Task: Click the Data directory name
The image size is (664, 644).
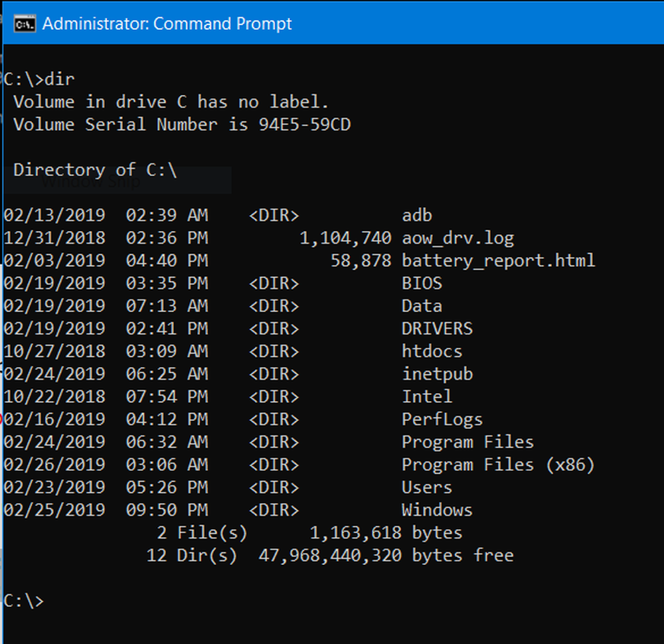Action: (x=422, y=306)
